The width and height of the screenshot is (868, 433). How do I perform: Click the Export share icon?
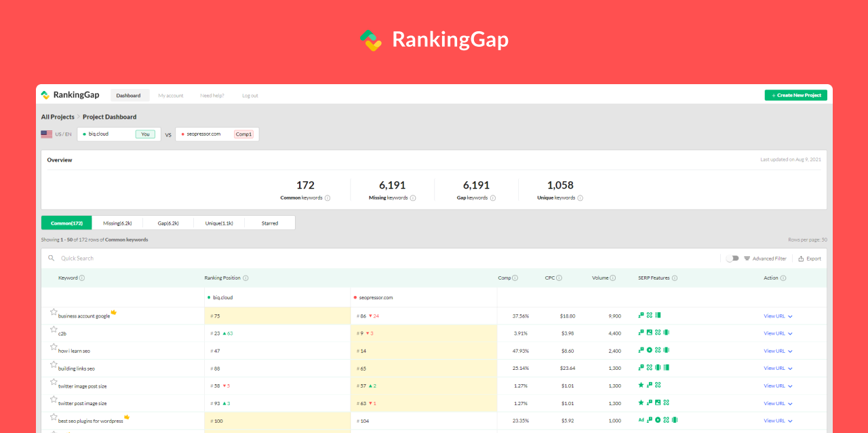801,259
